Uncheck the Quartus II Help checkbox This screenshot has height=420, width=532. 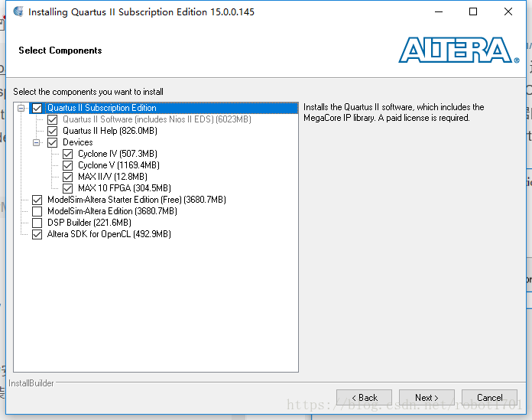point(52,131)
